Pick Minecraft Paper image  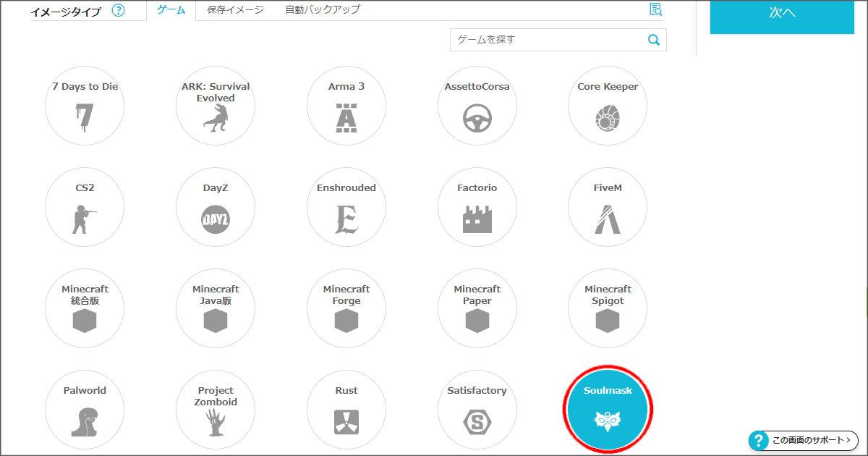[477, 308]
